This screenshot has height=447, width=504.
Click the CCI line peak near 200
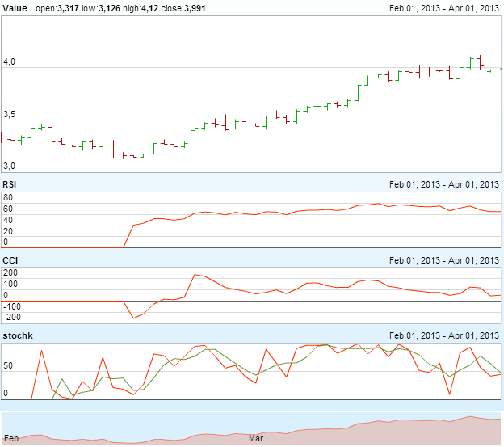(195, 275)
